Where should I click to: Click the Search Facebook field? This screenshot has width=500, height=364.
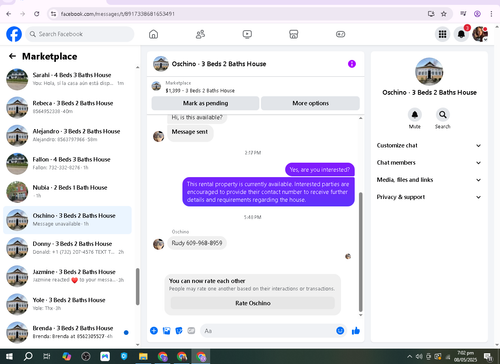coord(80,34)
